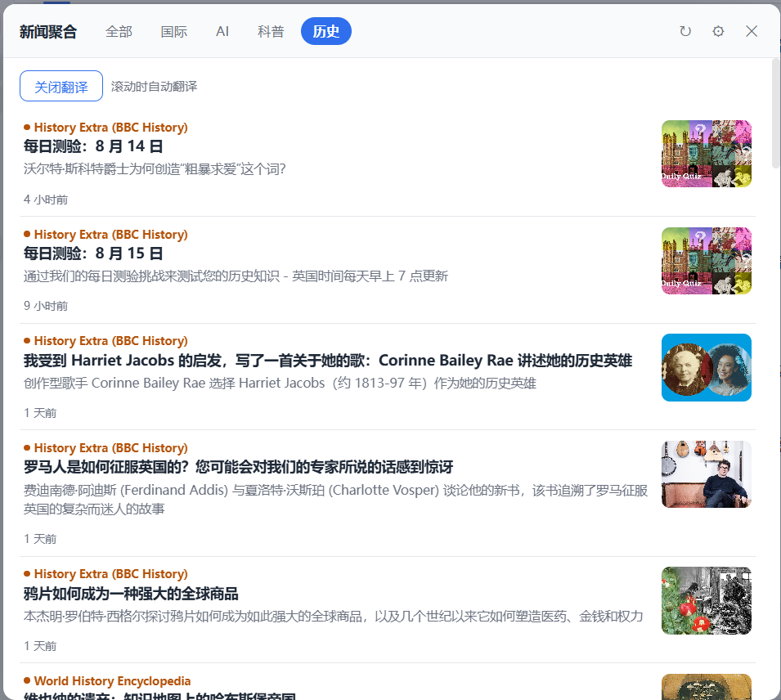Switch to the 国际 tab
781x700 pixels.
tap(174, 31)
